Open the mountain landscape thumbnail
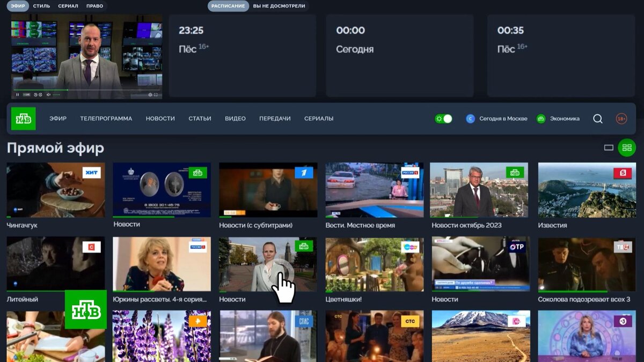Image resolution: width=644 pixels, height=362 pixels. tap(481, 336)
